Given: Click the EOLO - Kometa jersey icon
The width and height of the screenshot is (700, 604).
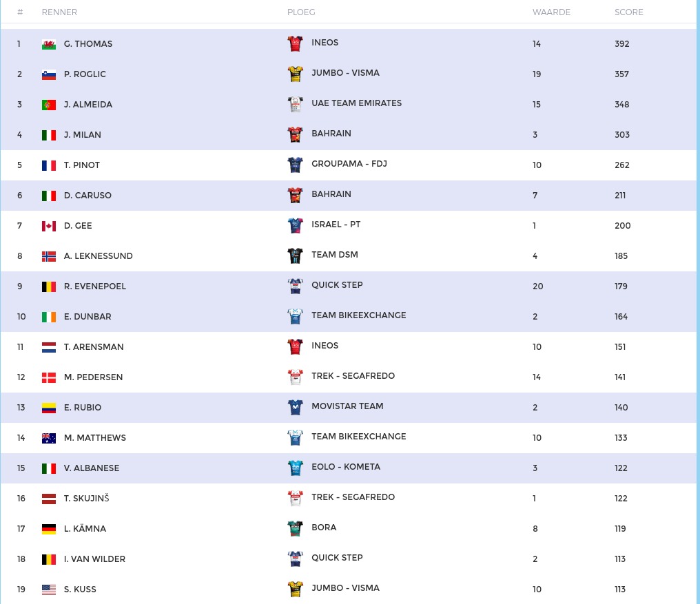Looking at the screenshot, I should coord(295,468).
